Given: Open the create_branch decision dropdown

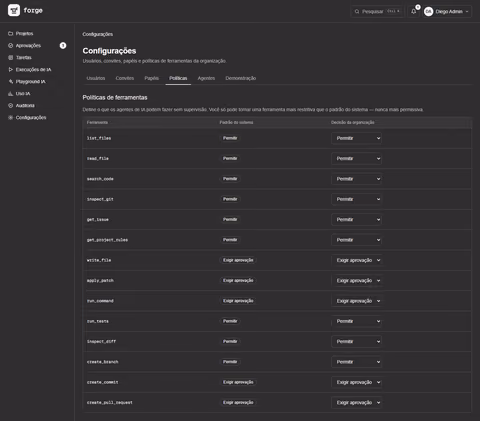Looking at the screenshot, I should pos(356,362).
